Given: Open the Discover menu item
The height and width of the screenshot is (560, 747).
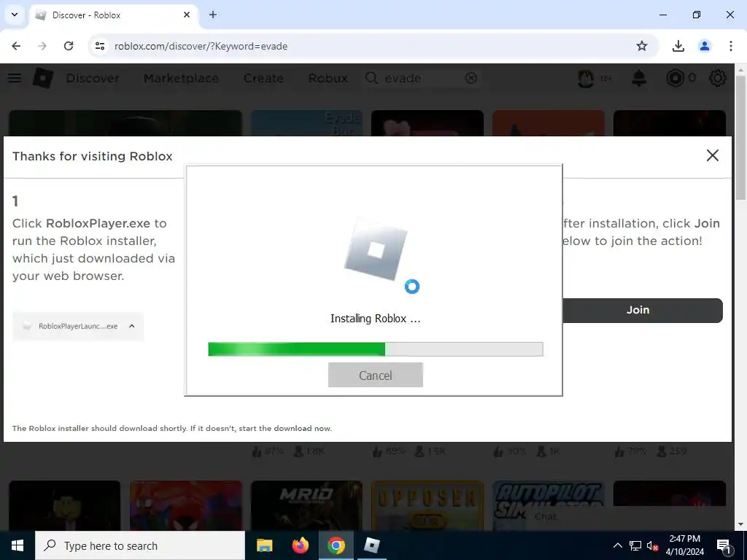Looking at the screenshot, I should [93, 78].
